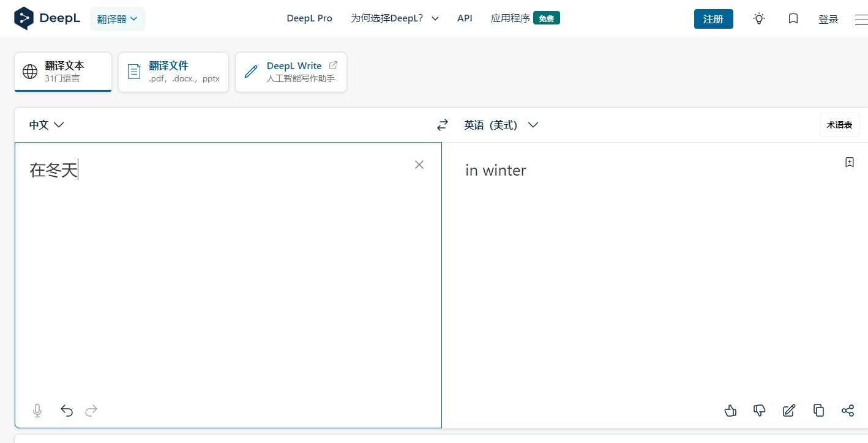Screen dimensions: 868x443
Task: Open the 英语 (美式) target language dropdown
Action: (x=501, y=125)
